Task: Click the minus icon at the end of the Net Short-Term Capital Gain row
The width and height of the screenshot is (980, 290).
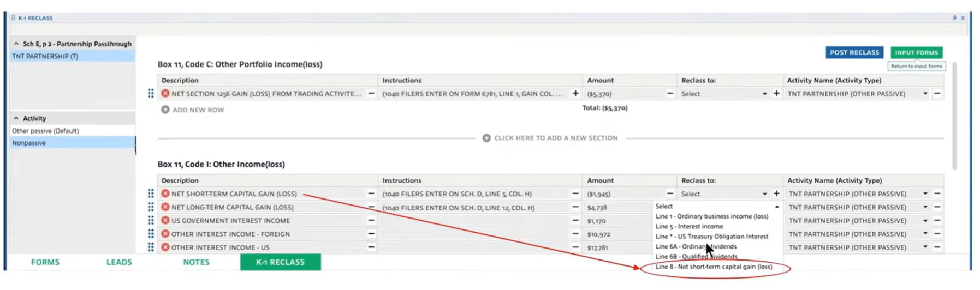Action: click(x=937, y=194)
